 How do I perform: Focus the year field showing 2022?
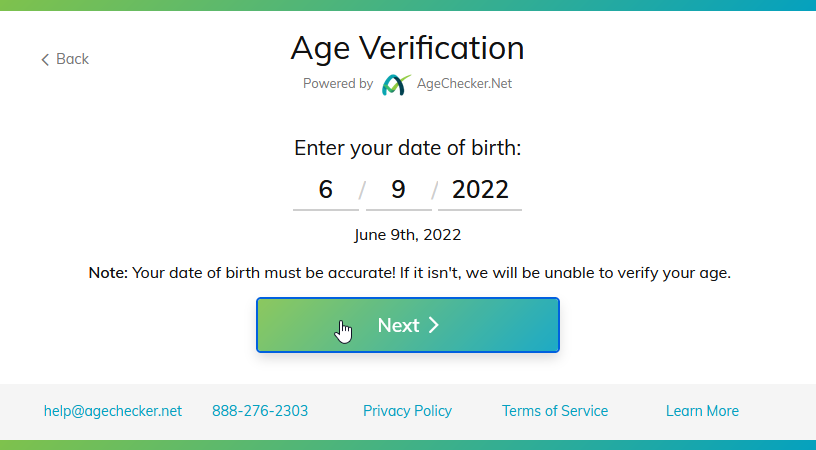[x=480, y=190]
